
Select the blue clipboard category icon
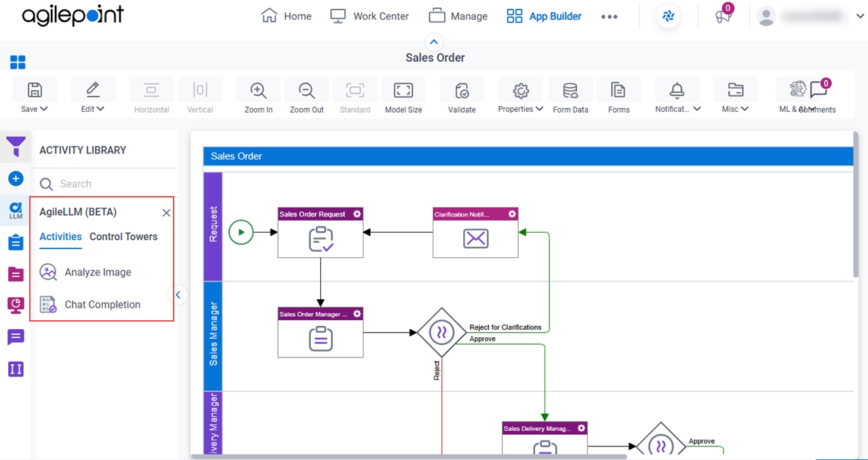pyautogui.click(x=16, y=242)
